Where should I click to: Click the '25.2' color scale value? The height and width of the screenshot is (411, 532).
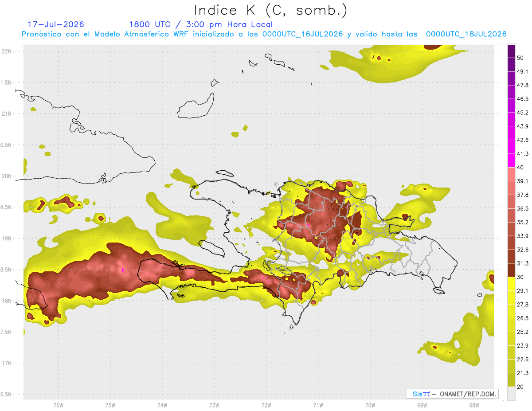523,332
